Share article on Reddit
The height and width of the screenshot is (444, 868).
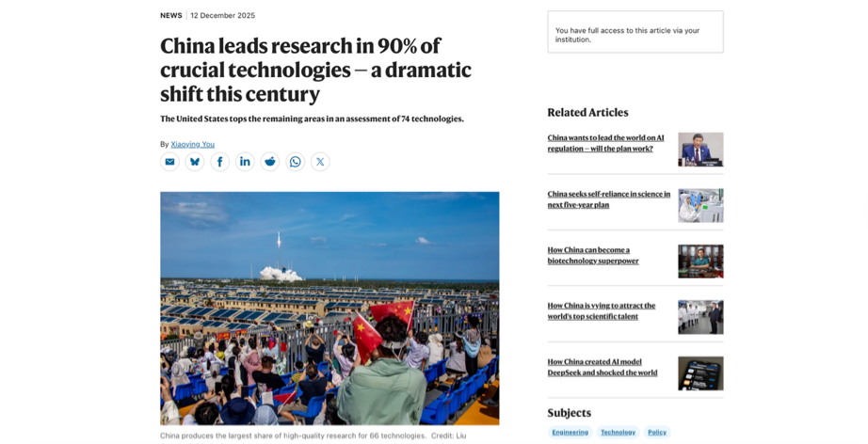click(270, 162)
